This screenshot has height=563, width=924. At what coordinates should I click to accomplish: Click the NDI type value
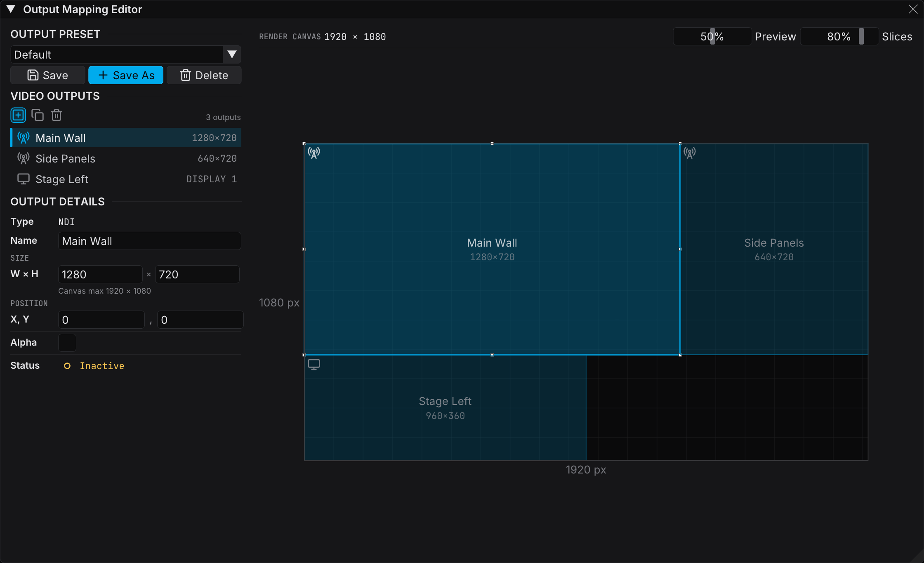66,222
